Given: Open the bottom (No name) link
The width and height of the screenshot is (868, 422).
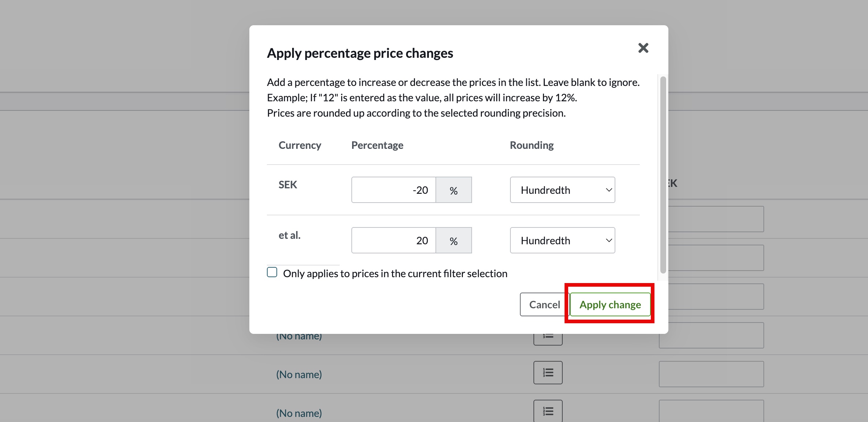Looking at the screenshot, I should (299, 413).
